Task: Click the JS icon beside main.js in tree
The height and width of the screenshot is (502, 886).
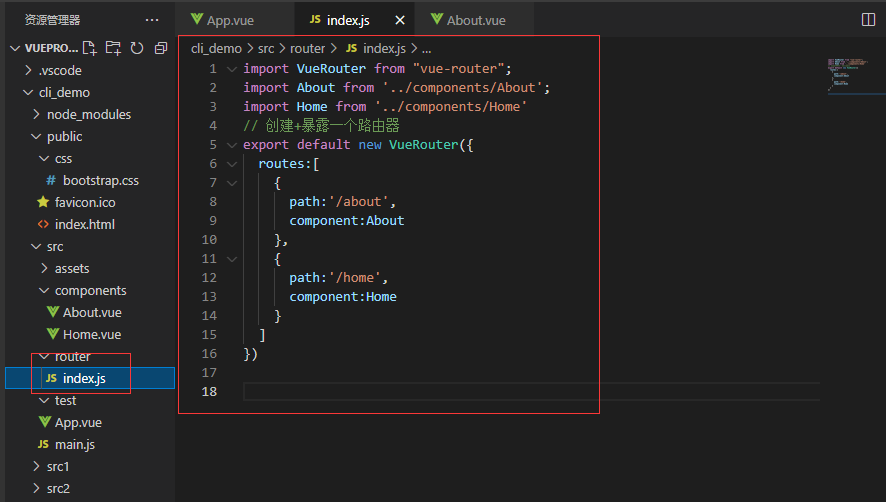Action: pyautogui.click(x=43, y=444)
